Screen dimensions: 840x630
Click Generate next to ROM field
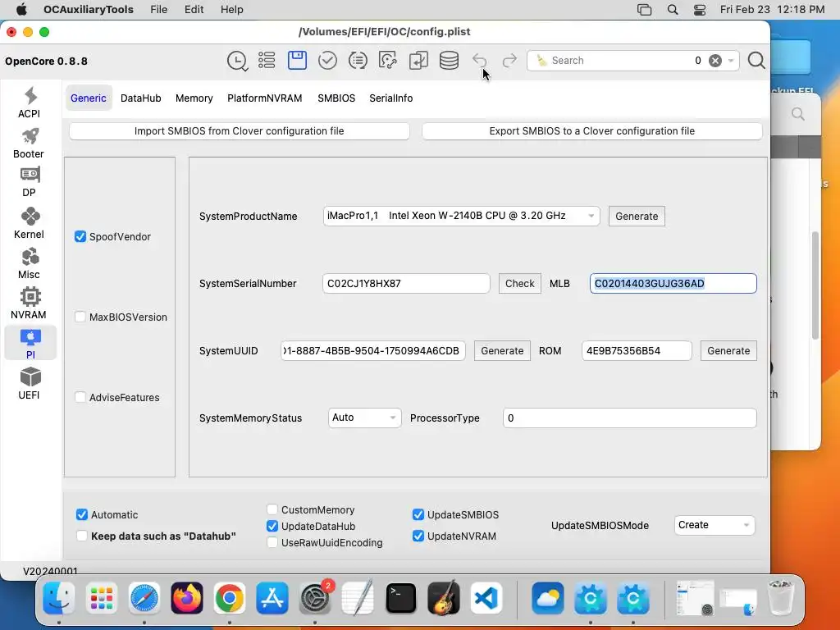click(x=728, y=351)
